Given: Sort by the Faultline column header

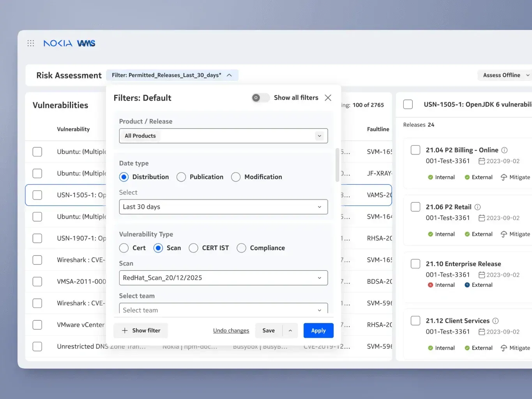Looking at the screenshot, I should point(378,129).
